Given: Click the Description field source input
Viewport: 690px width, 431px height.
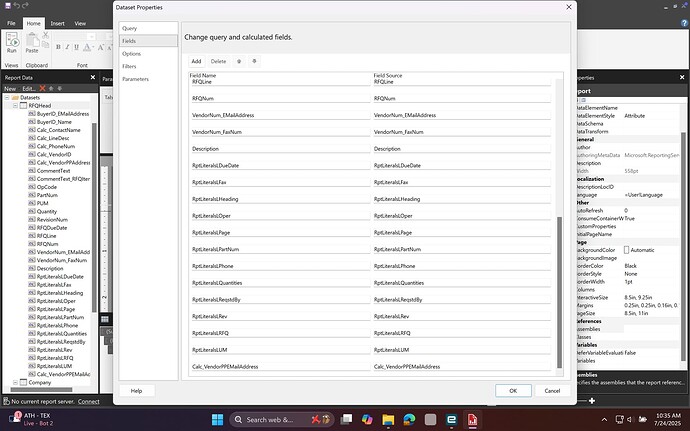Looking at the screenshot, I should [462, 149].
